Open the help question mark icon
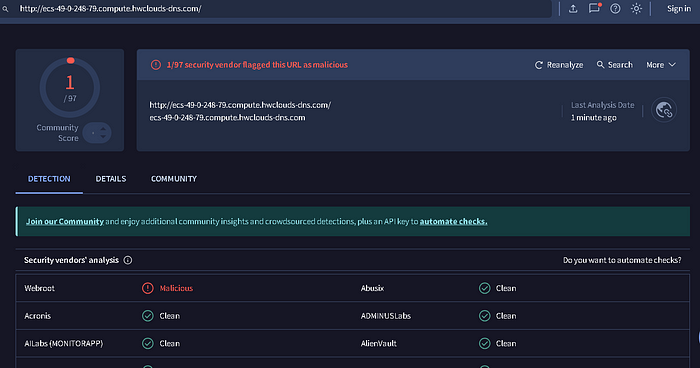The height and width of the screenshot is (368, 700). click(615, 8)
